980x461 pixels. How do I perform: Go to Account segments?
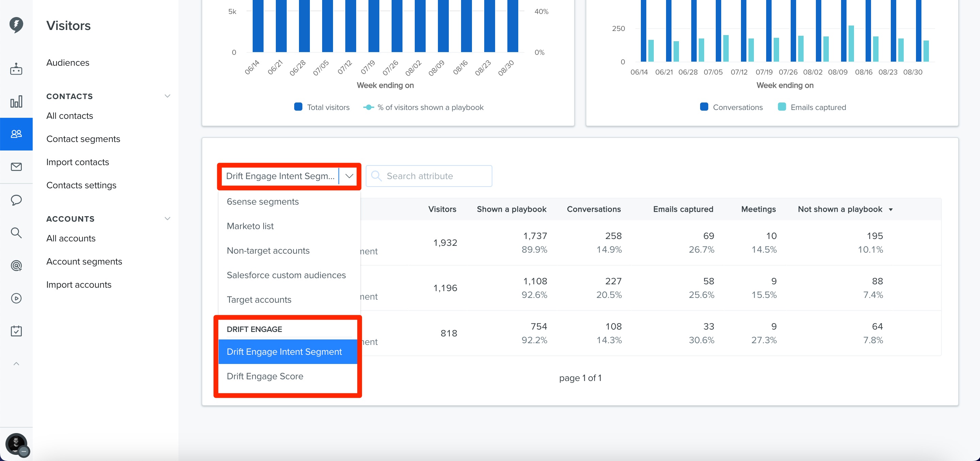tap(84, 261)
